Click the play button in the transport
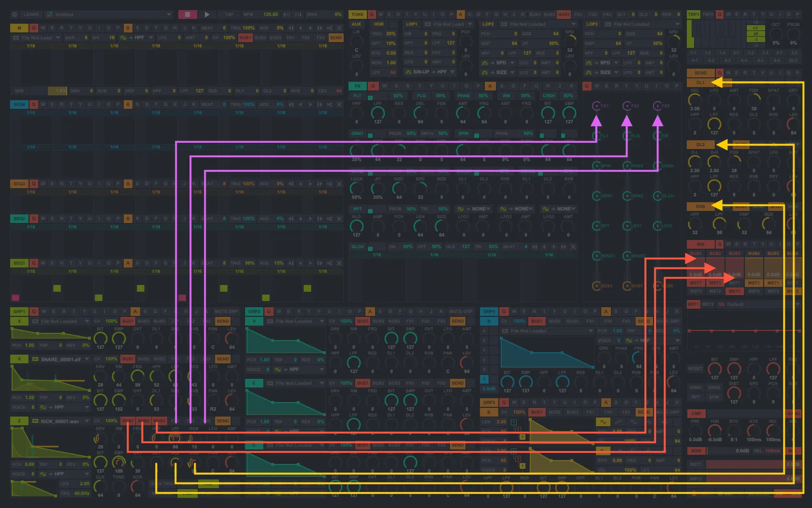812x508 pixels. pyautogui.click(x=207, y=15)
